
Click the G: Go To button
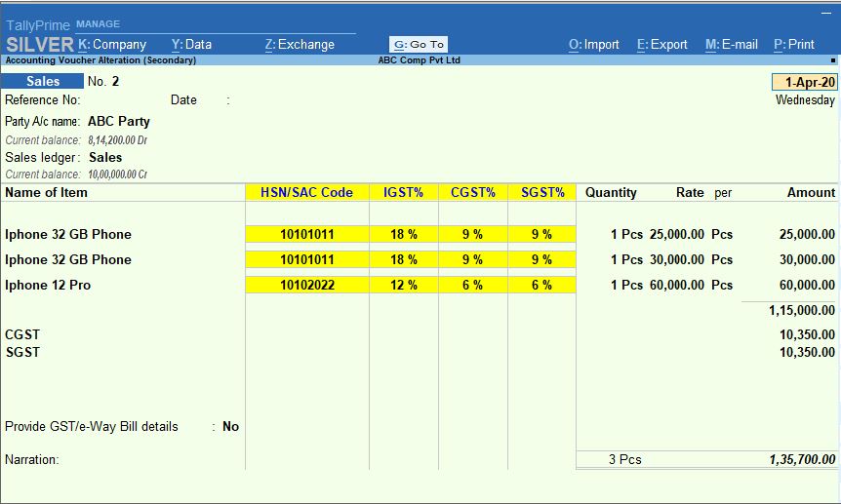(419, 45)
